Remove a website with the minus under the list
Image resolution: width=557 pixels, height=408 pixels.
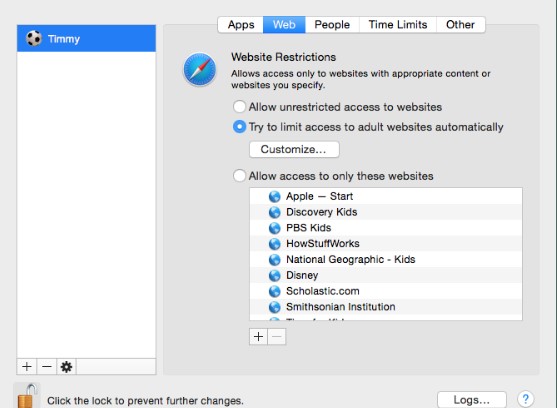pos(277,336)
